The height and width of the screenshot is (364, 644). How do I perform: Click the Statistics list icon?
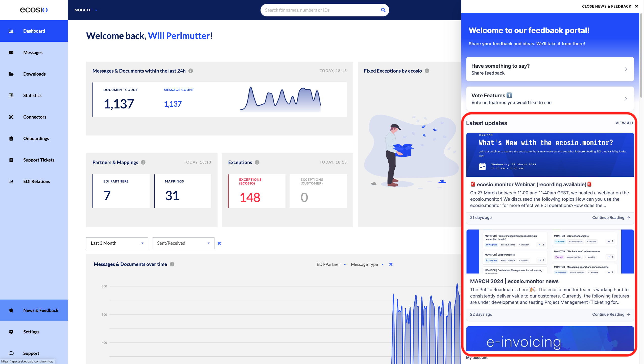[x=11, y=95]
